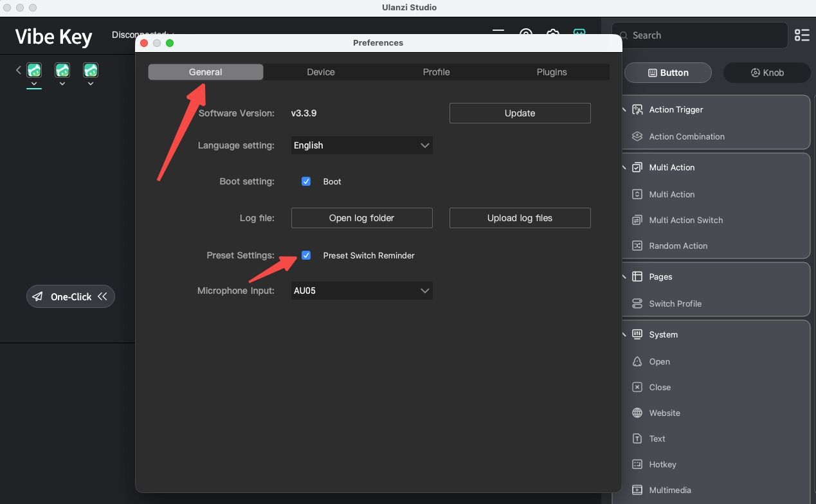
Task: Switch to the General tab
Action: 206,72
